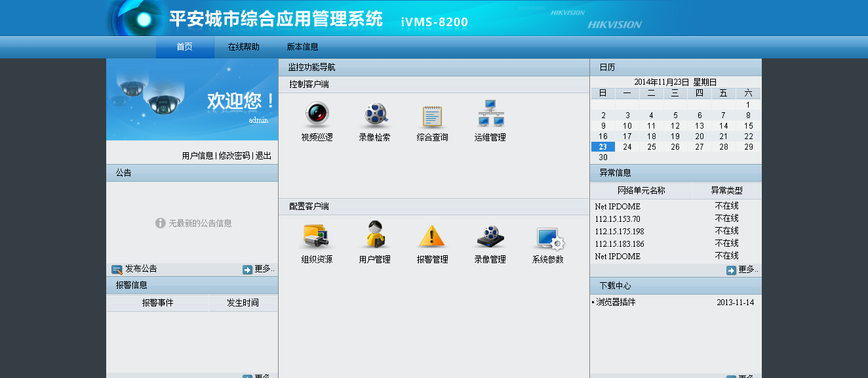Viewport: 868px width, 378px height.
Task: Click the 无最新的公告信息 notice message
Action: pyautogui.click(x=193, y=223)
